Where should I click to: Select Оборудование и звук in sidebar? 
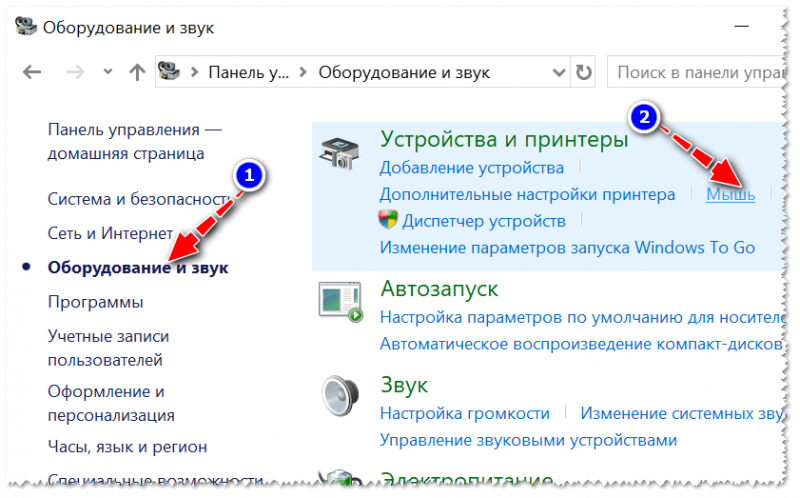point(138,267)
